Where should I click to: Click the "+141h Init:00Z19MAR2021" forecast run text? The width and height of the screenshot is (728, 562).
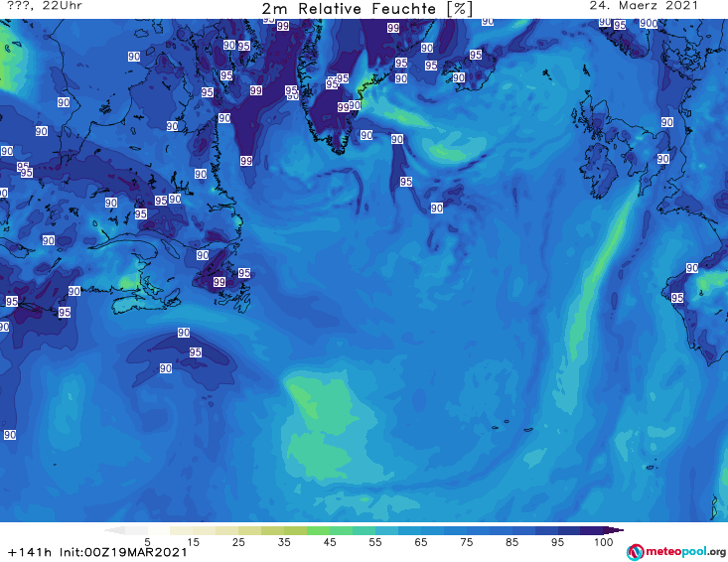[97, 552]
